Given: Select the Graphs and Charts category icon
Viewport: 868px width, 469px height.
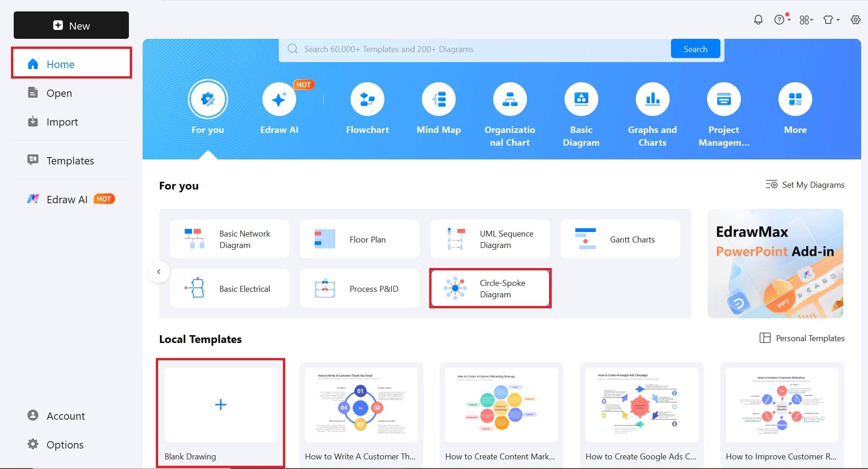Looking at the screenshot, I should click(x=653, y=99).
